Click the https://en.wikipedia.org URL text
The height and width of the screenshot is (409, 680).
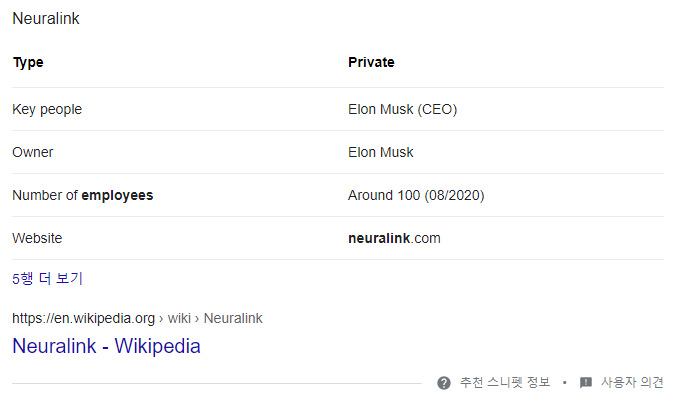click(x=83, y=318)
